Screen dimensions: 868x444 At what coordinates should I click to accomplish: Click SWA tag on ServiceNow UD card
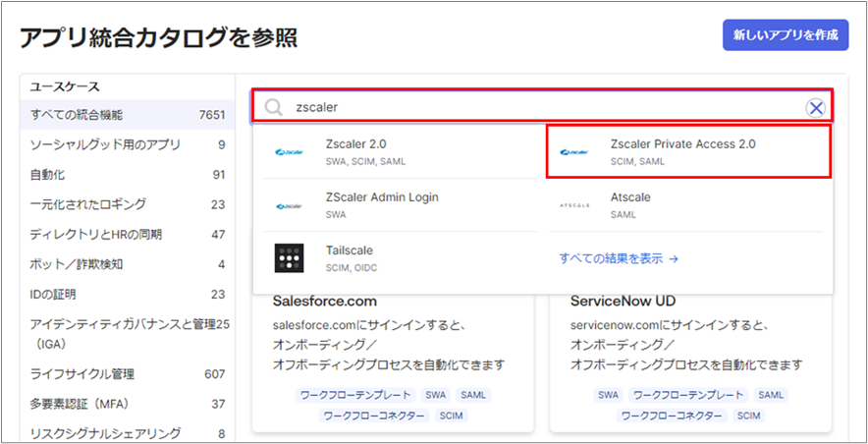(x=609, y=395)
